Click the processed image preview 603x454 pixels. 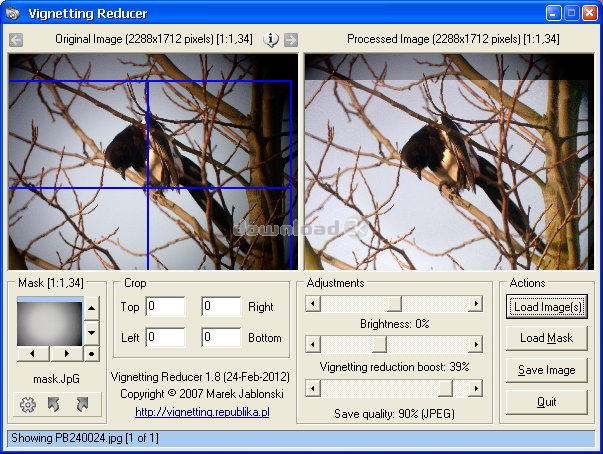click(449, 161)
